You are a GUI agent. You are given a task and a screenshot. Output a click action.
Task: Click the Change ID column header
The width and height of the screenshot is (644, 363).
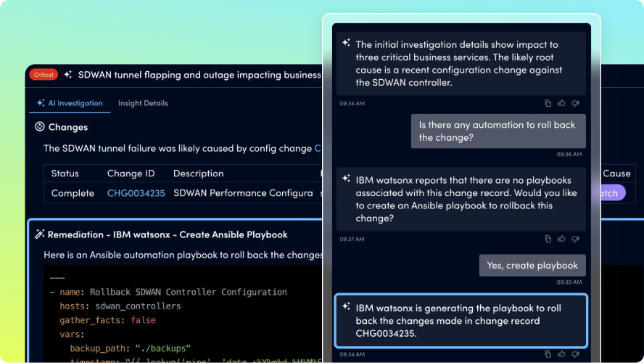pos(131,174)
